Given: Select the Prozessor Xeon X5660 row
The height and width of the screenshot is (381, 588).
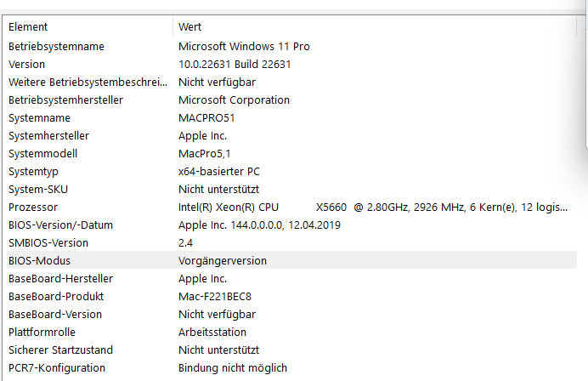Looking at the screenshot, I should click(291, 208).
